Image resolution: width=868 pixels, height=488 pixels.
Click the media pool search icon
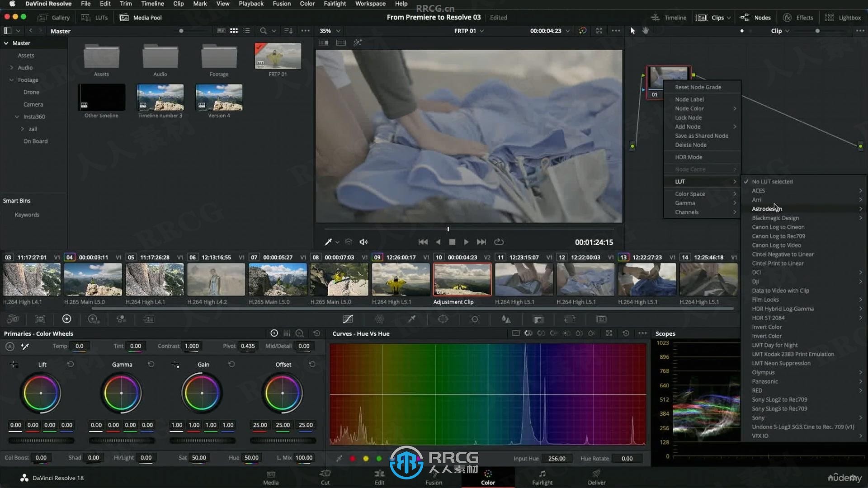tap(263, 31)
